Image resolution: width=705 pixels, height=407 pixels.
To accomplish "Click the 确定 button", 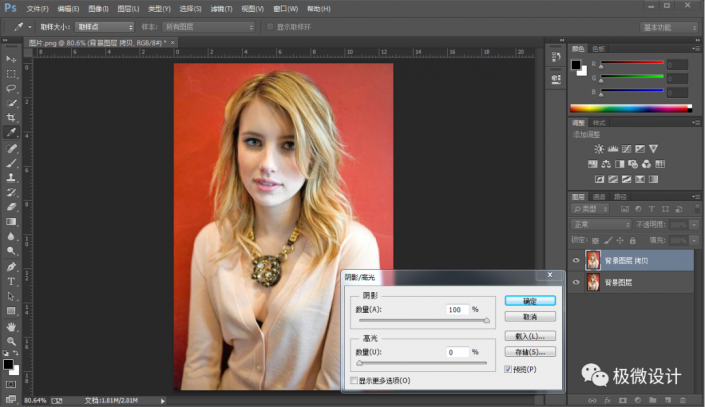I will [x=528, y=300].
